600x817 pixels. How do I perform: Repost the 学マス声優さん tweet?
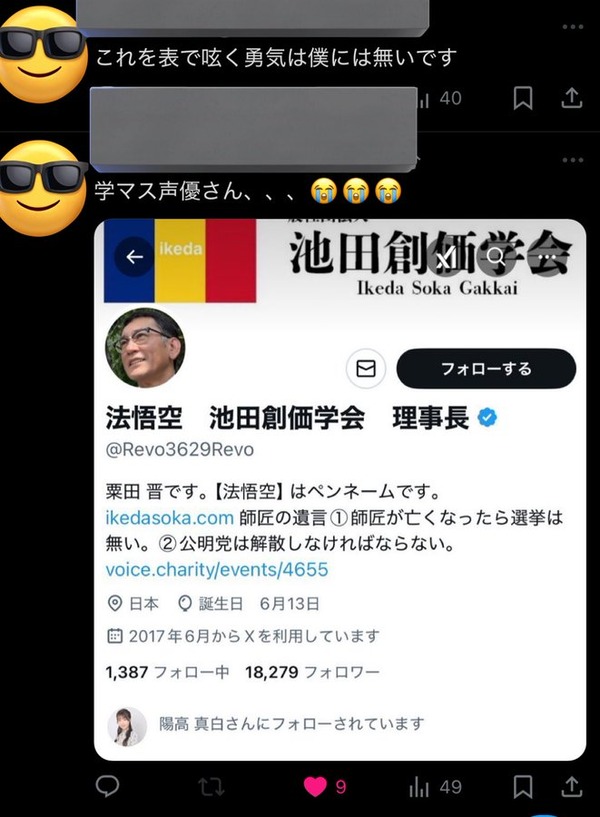coord(211,786)
